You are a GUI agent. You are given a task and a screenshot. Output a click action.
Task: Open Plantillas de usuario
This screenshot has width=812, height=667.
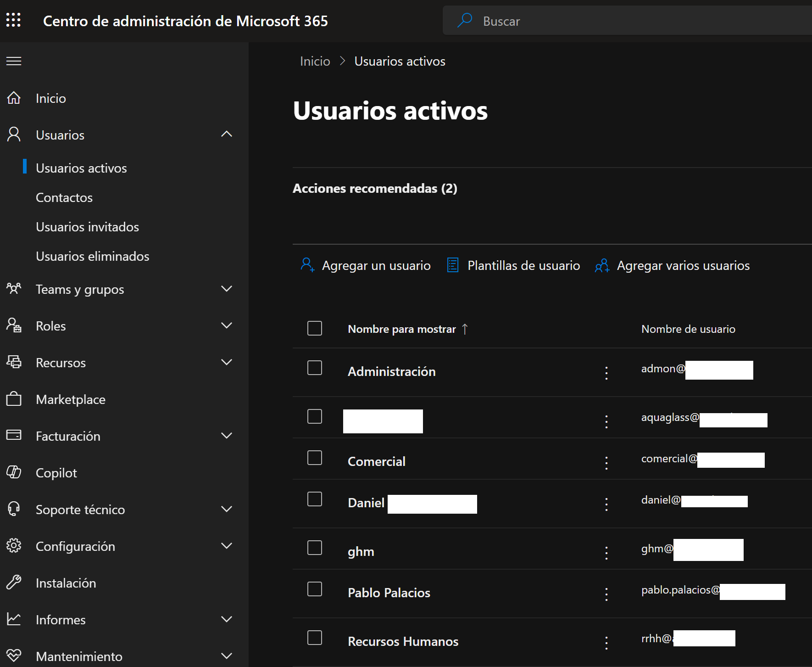click(x=513, y=265)
